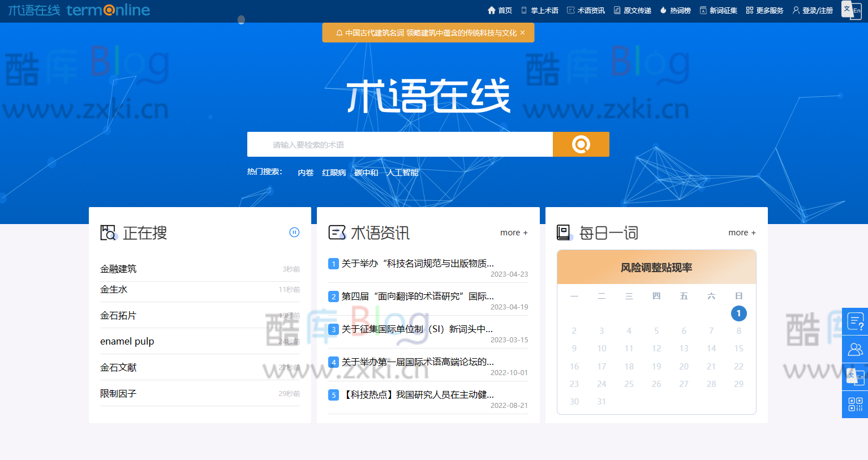Click the contacts icon on the right sidebar
Image resolution: width=868 pixels, height=460 pixels.
[855, 349]
